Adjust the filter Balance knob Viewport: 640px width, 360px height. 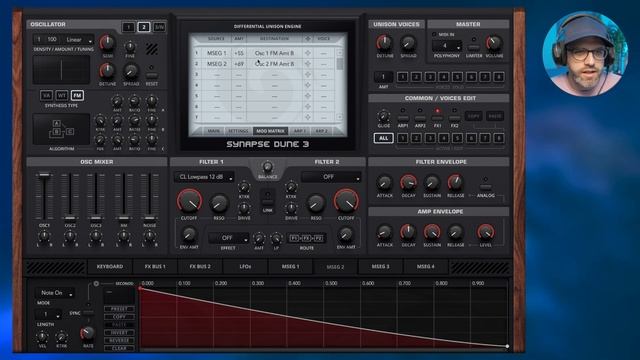click(x=267, y=167)
